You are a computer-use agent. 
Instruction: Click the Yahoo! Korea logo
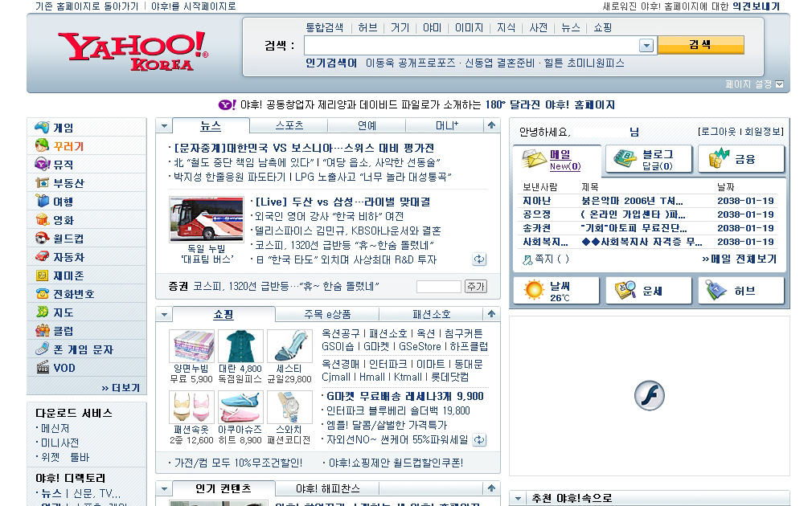pos(133,51)
